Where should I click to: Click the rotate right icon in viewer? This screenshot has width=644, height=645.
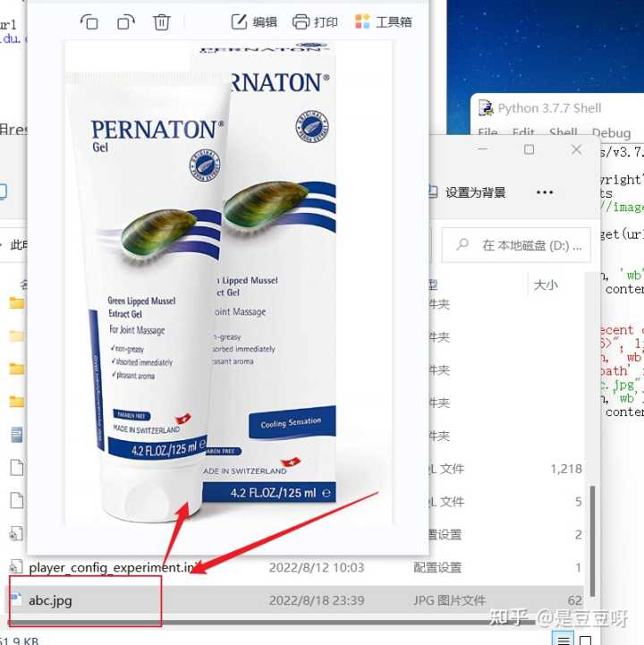[x=126, y=21]
